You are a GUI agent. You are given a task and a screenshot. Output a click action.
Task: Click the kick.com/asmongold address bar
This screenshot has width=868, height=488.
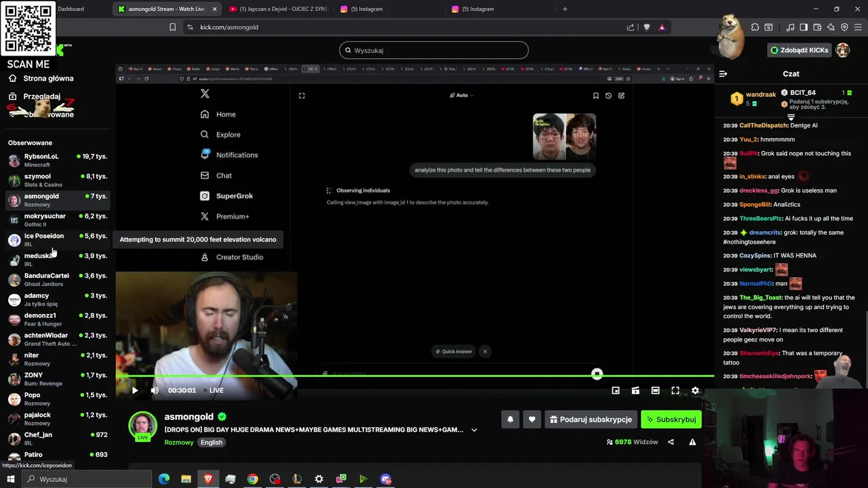pos(407,27)
